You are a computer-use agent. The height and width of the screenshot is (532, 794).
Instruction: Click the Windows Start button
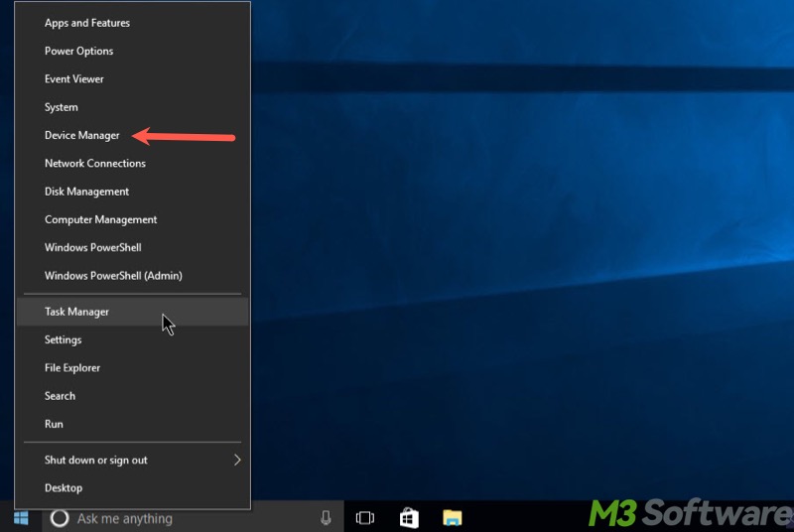pyautogui.click(x=21, y=517)
